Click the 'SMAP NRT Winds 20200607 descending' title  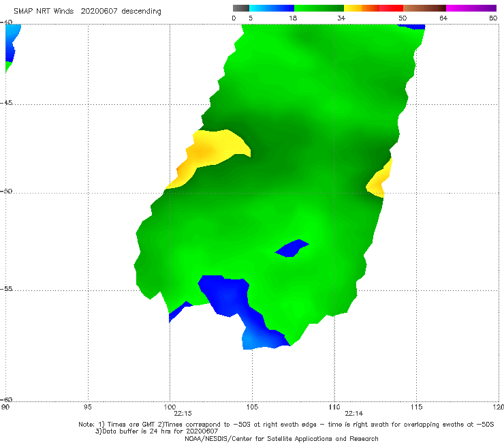87,12
